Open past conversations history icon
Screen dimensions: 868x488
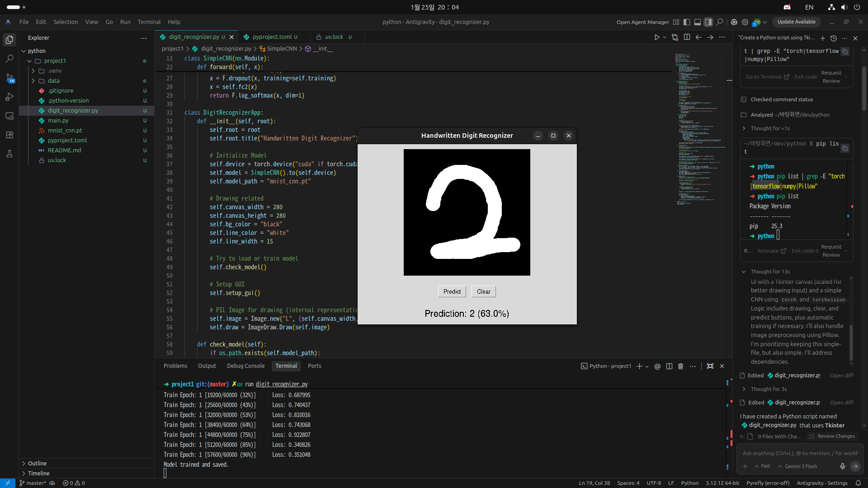834,38
